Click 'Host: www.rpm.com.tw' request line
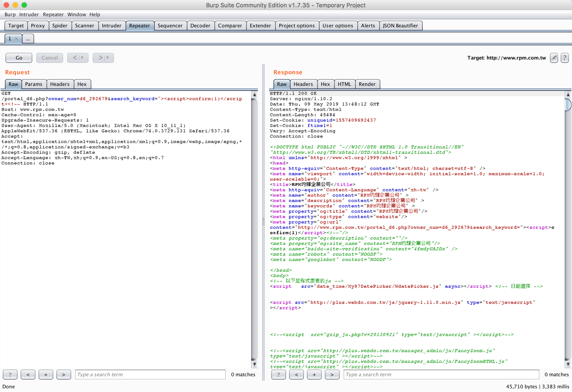This screenshot has width=572, height=392. [33, 110]
